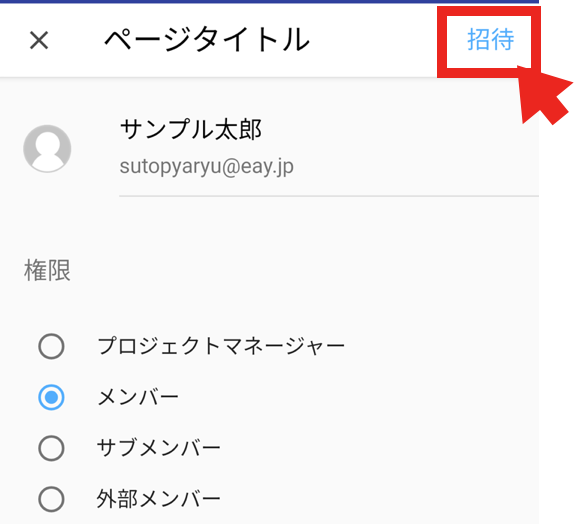Click the プロジェクトマネージャー label text
The width and height of the screenshot is (584, 524).
[x=221, y=346]
